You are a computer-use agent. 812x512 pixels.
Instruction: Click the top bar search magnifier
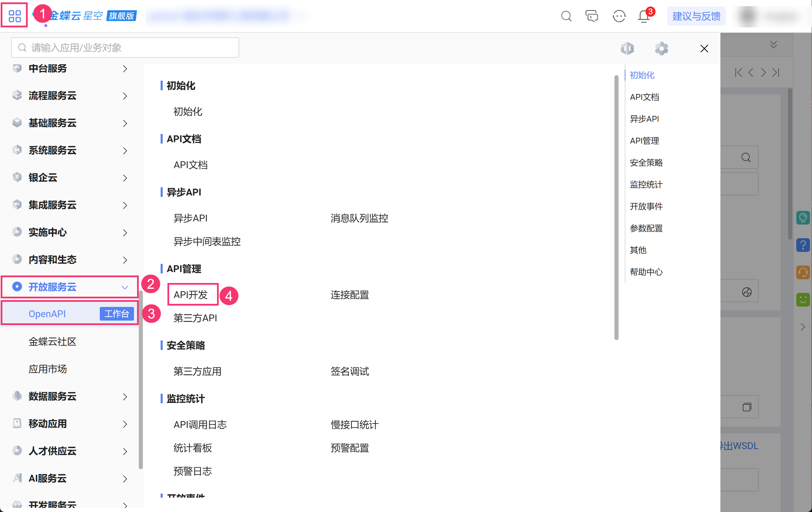pyautogui.click(x=566, y=16)
